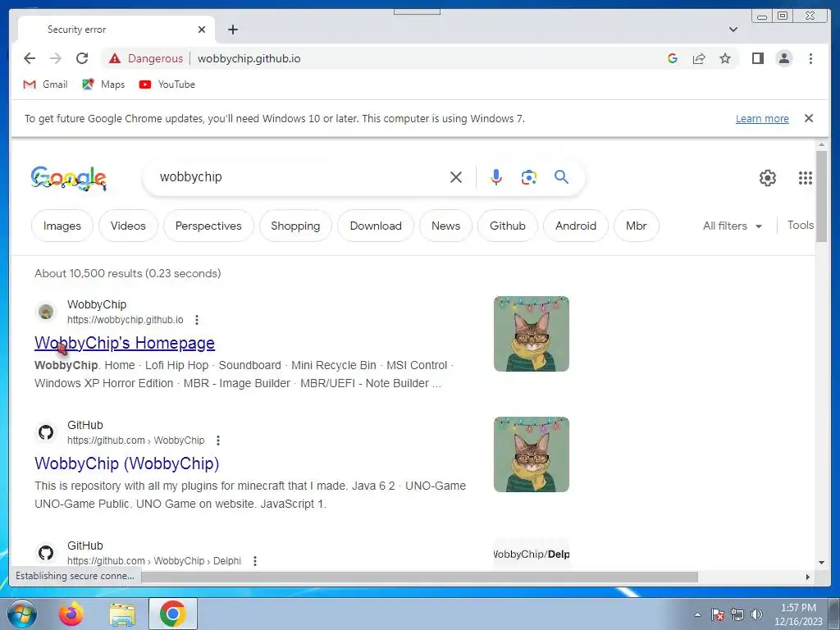Open Gmail bookmark

tap(46, 84)
